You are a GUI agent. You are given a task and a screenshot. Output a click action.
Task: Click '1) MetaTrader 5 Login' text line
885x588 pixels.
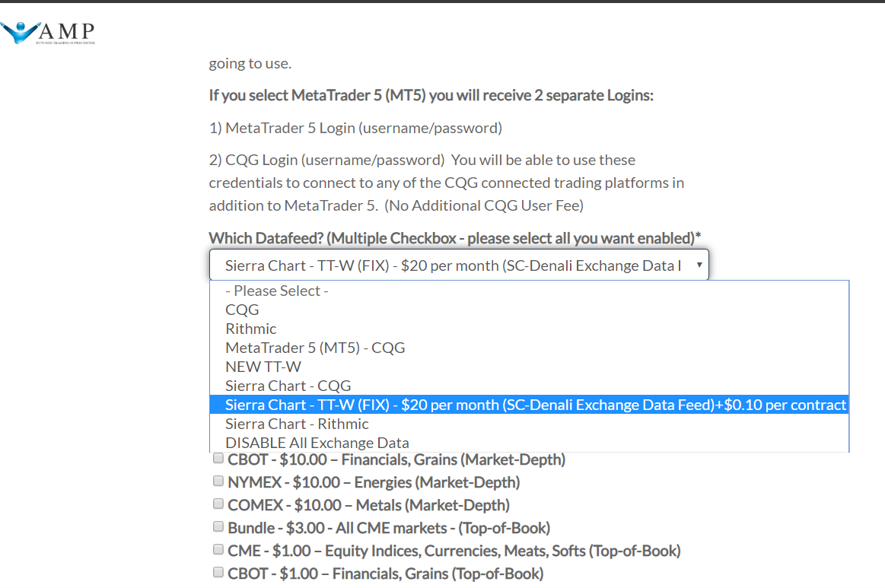pos(355,128)
